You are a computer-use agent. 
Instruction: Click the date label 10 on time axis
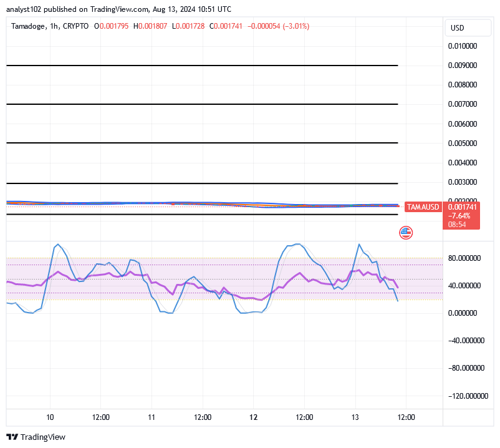(50, 417)
